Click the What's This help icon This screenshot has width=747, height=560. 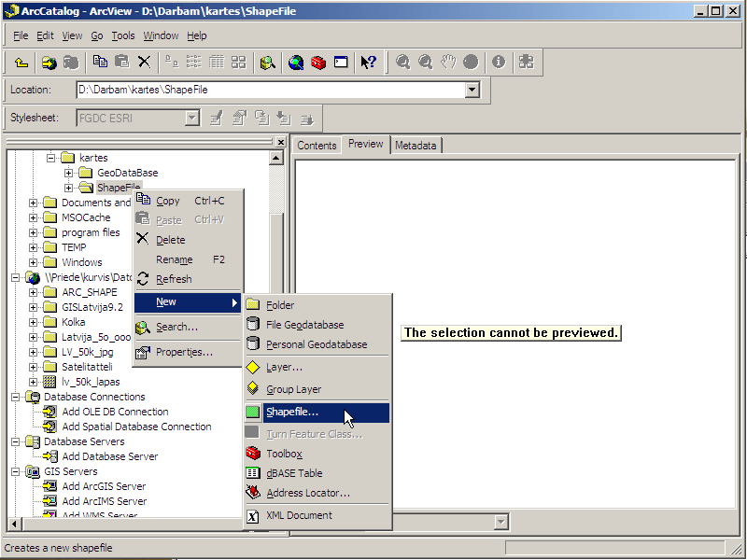[x=368, y=63]
